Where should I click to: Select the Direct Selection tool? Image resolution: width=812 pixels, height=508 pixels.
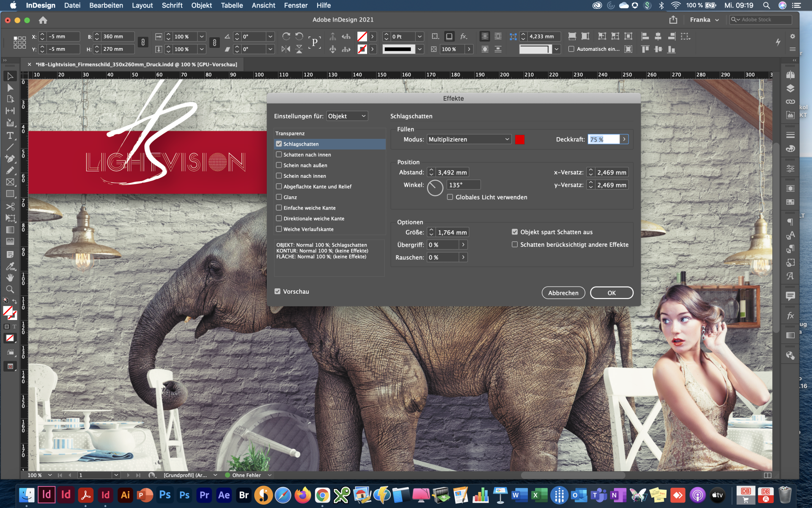click(10, 88)
